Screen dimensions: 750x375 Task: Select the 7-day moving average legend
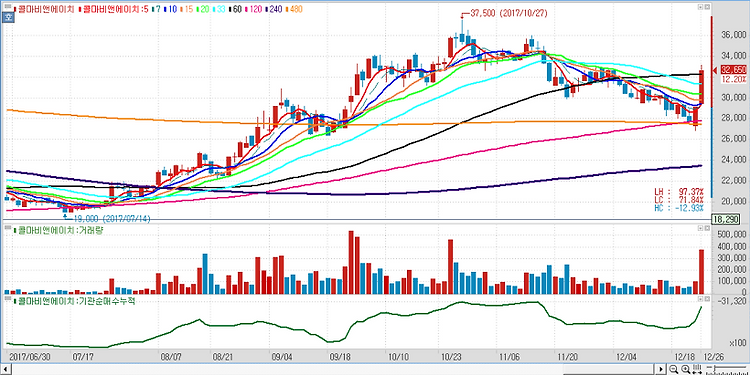tap(155, 9)
